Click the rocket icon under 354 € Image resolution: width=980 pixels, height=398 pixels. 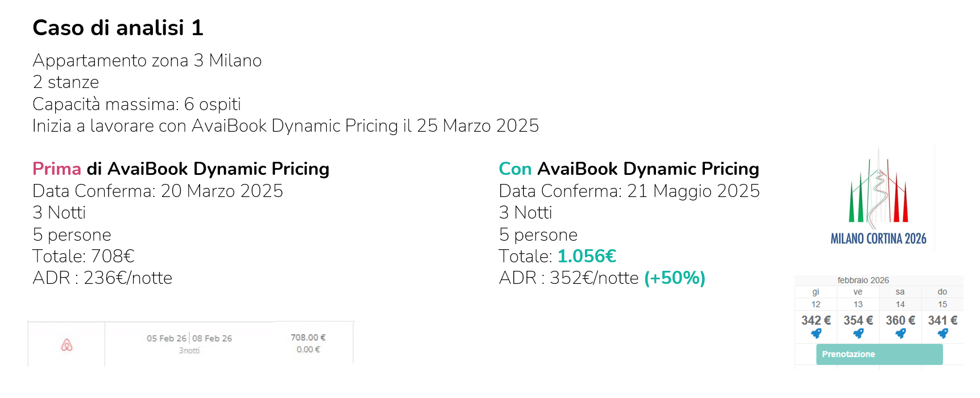pyautogui.click(x=858, y=333)
